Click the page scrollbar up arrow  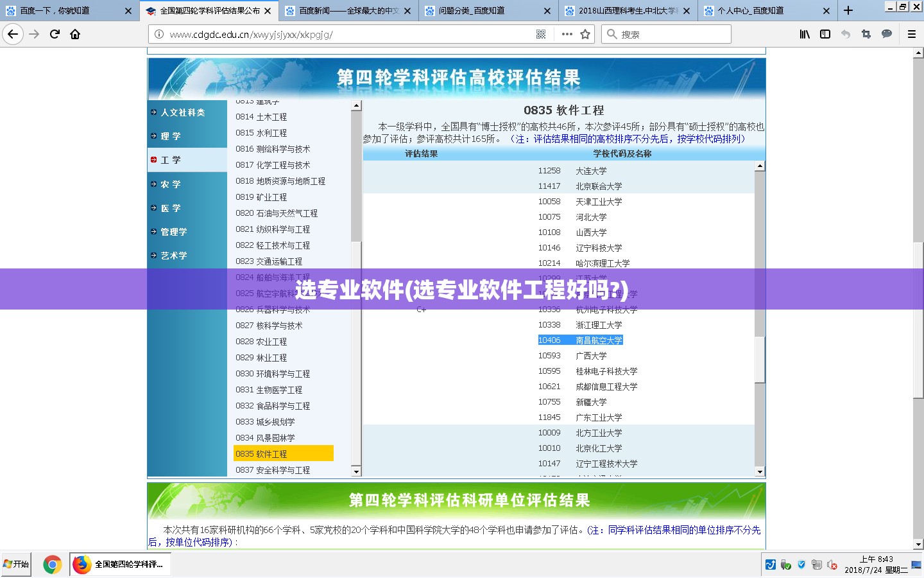[918, 53]
